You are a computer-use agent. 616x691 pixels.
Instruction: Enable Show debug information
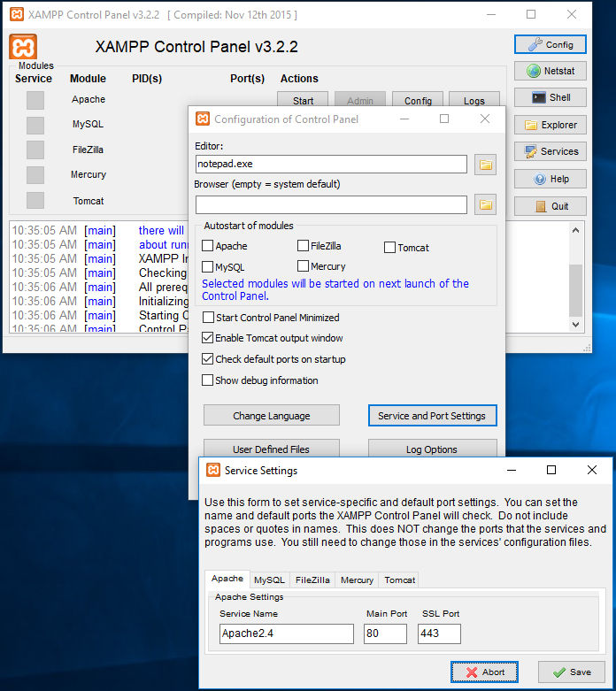pyautogui.click(x=208, y=380)
